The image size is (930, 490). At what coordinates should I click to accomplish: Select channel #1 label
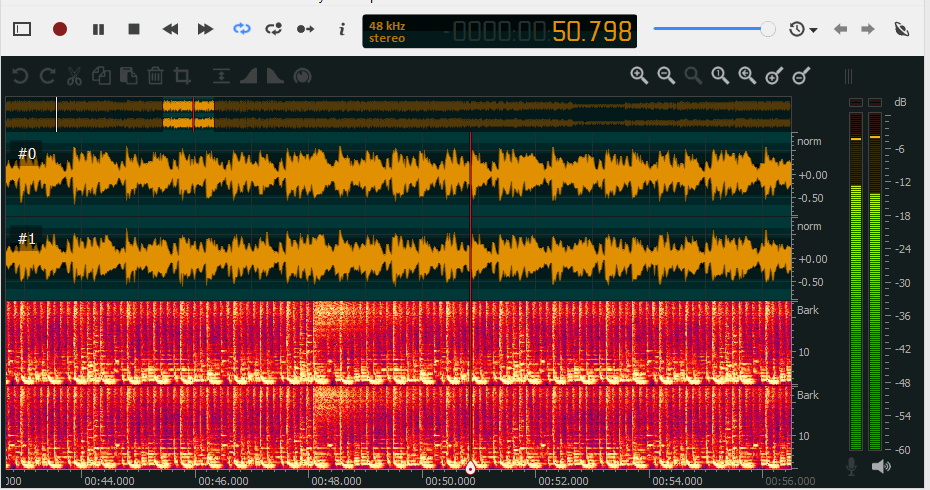pyautogui.click(x=27, y=238)
